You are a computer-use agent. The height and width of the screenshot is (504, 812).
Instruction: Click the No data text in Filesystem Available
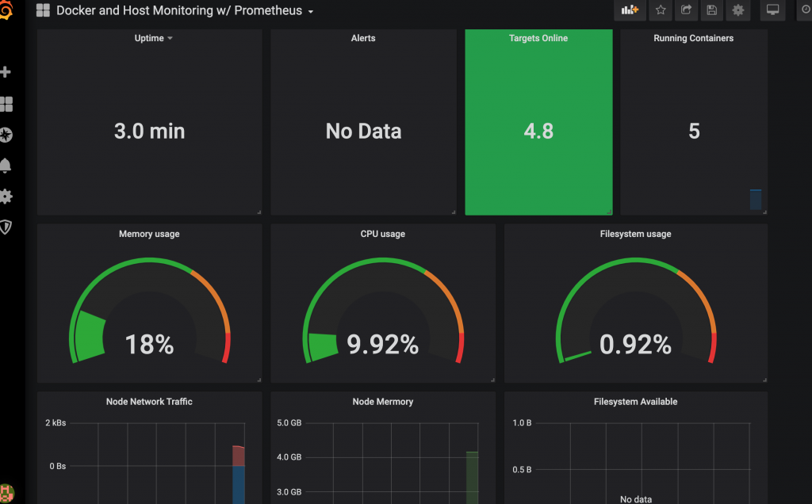coord(636,499)
